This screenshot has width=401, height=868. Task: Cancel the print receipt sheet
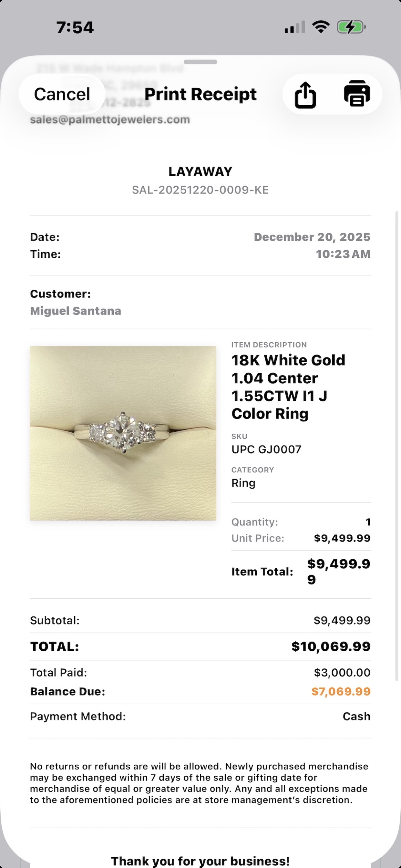click(x=62, y=94)
